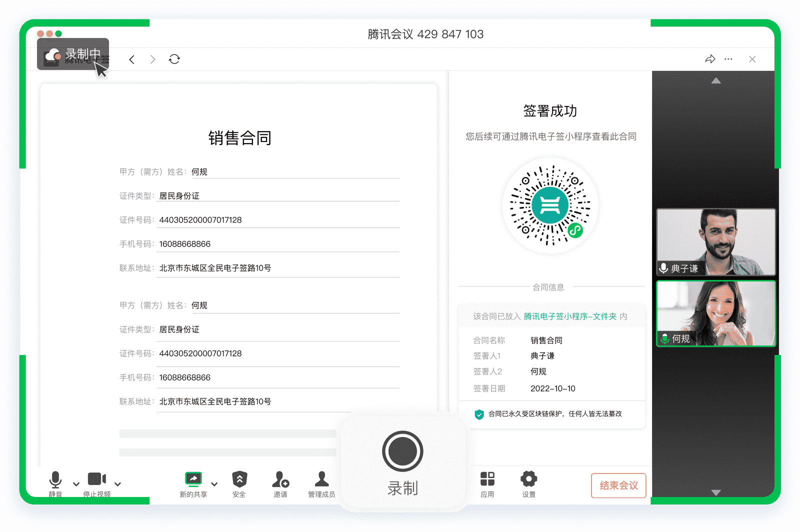Screen dimensions: 800x532
Task: Click the 销售合同 contract title
Action: (x=239, y=138)
